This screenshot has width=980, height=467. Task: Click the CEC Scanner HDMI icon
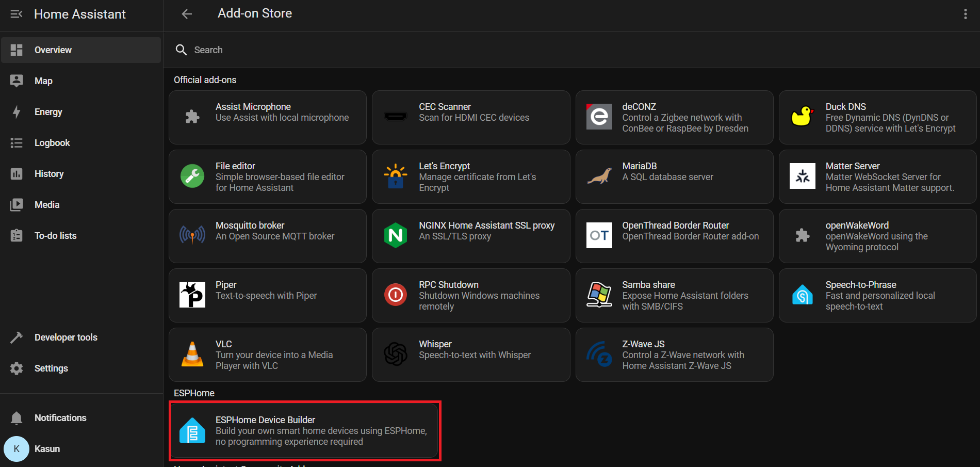coord(396,117)
